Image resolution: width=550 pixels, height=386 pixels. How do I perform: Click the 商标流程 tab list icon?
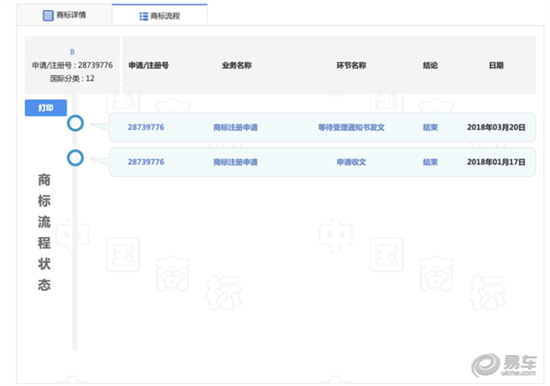(x=143, y=16)
